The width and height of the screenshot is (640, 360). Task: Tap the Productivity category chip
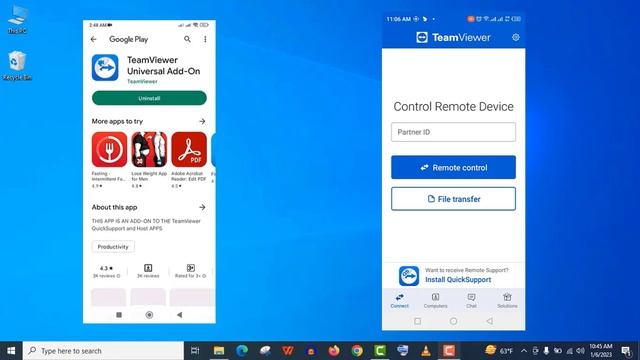[113, 247]
